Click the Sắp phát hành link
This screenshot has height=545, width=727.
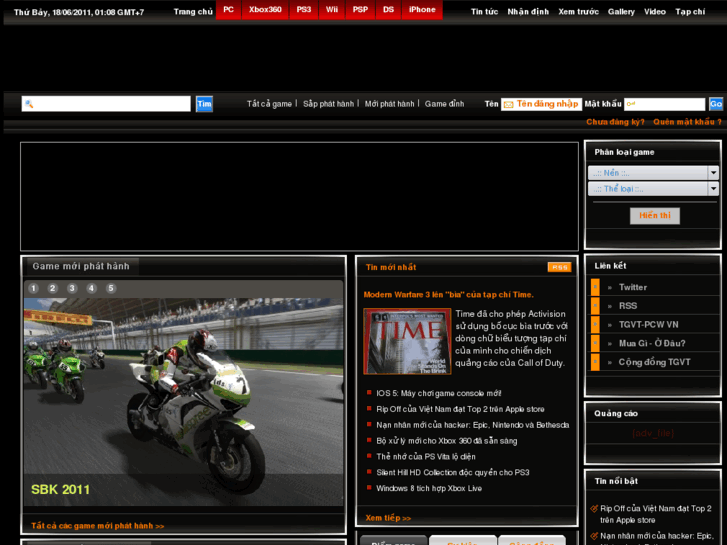328,104
